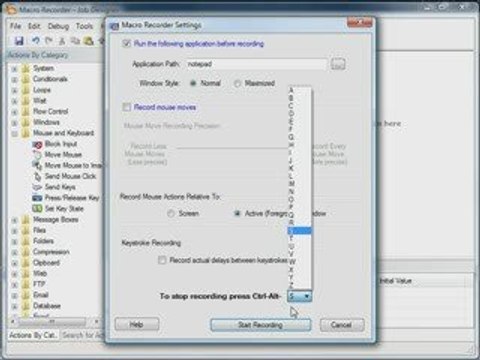Select the Database tree item
The image size is (480, 360).
point(47,306)
